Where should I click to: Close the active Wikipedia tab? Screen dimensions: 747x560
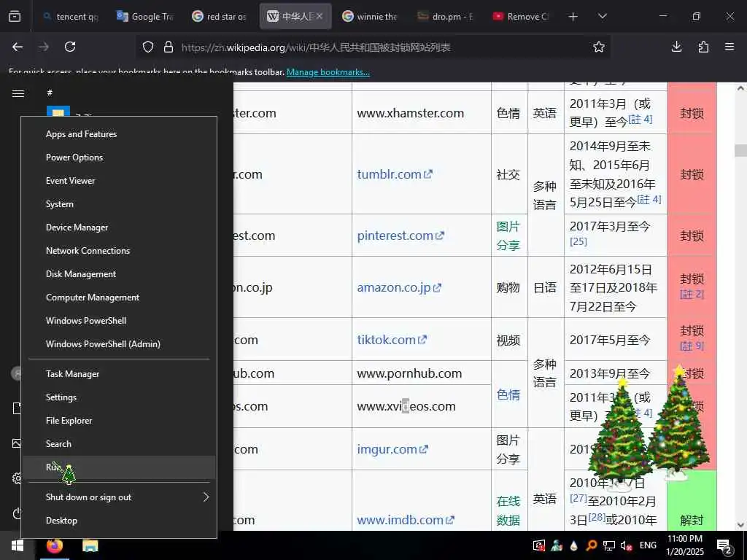[320, 16]
